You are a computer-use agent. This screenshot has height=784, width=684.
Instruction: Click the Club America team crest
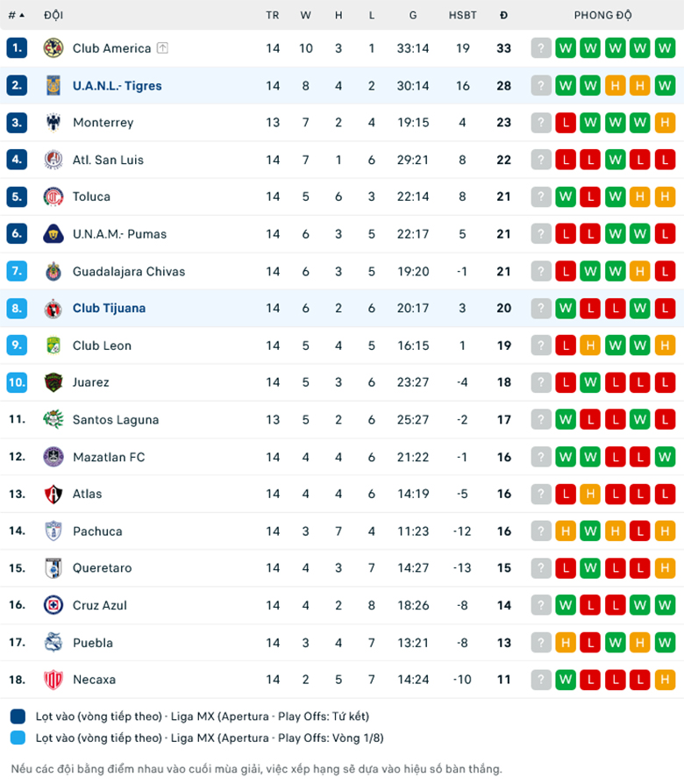pyautogui.click(x=53, y=48)
